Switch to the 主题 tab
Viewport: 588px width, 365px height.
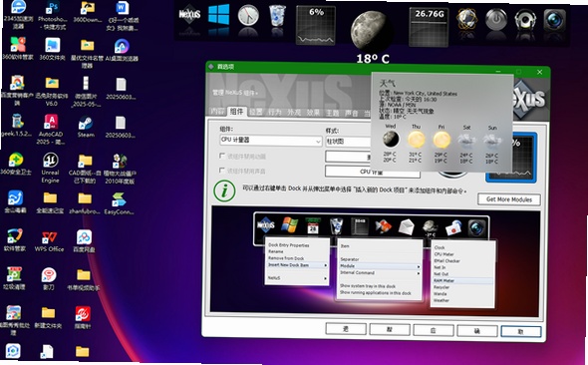pos(332,113)
